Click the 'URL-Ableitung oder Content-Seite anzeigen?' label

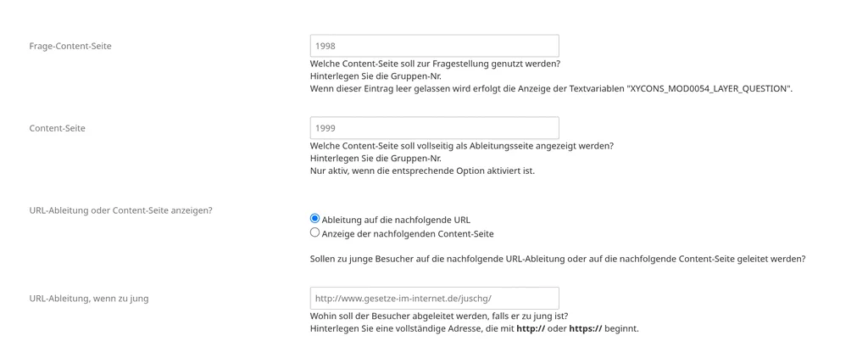(x=120, y=210)
